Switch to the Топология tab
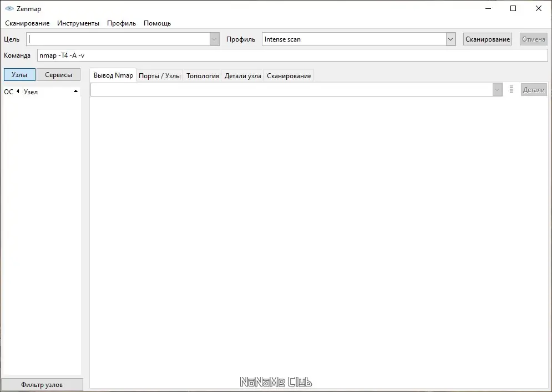 pos(202,75)
